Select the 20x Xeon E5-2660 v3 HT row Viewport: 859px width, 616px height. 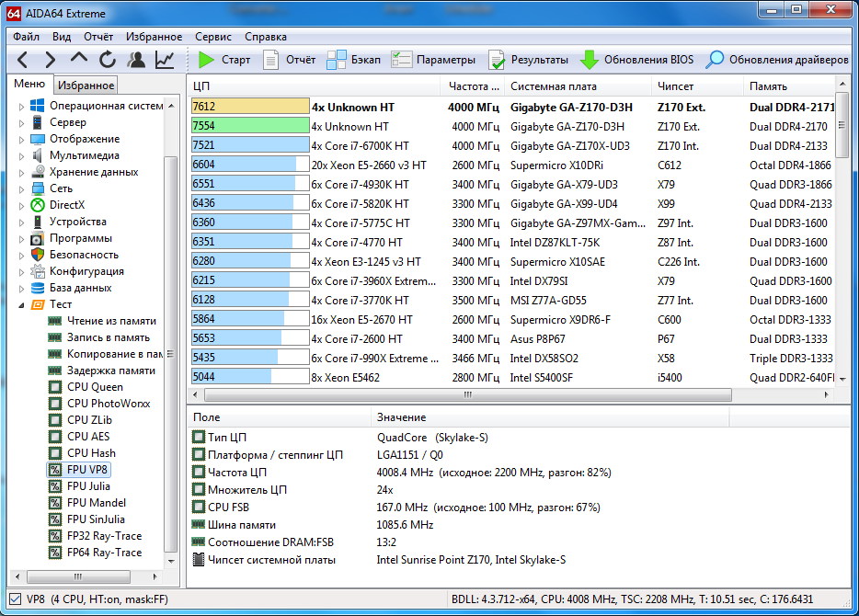click(512, 165)
